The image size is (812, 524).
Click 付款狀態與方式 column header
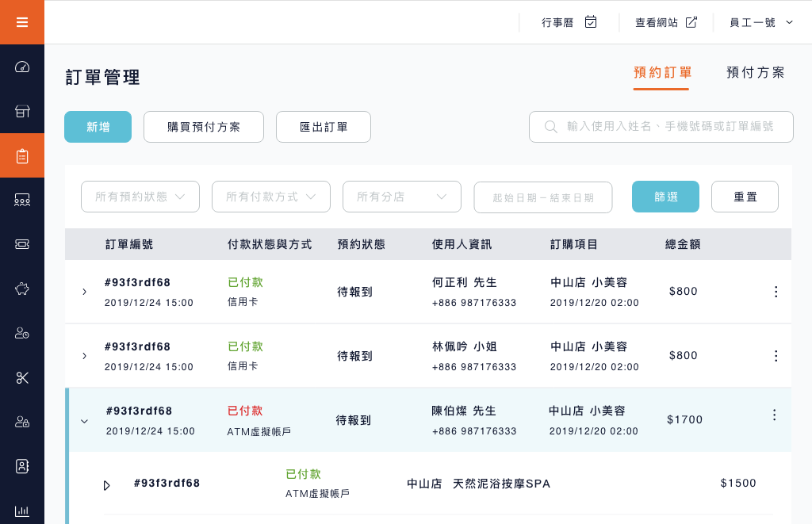click(270, 244)
